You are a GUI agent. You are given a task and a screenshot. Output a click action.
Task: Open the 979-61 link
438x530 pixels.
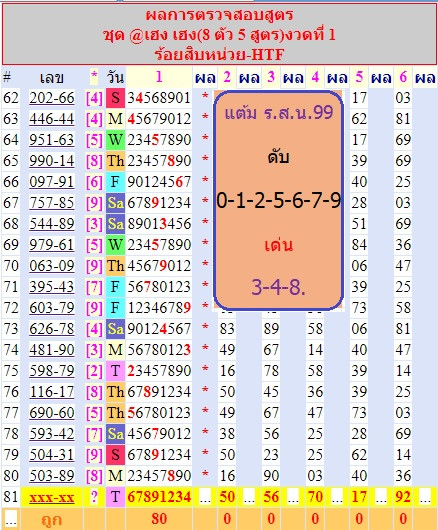click(52, 245)
